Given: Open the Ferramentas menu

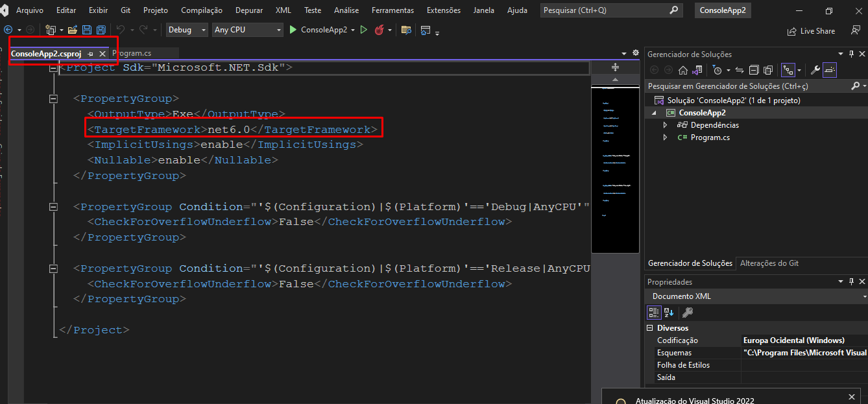Looking at the screenshot, I should (392, 10).
